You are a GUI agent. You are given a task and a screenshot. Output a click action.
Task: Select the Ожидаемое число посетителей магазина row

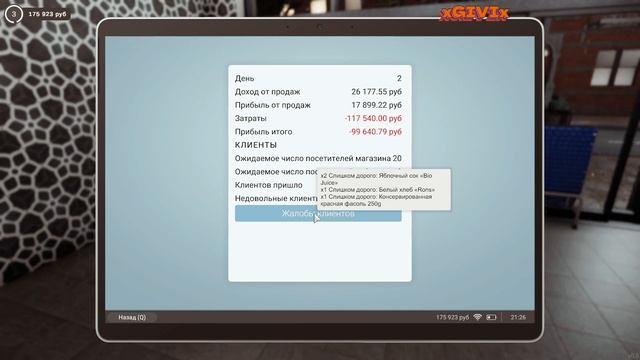[x=318, y=158]
